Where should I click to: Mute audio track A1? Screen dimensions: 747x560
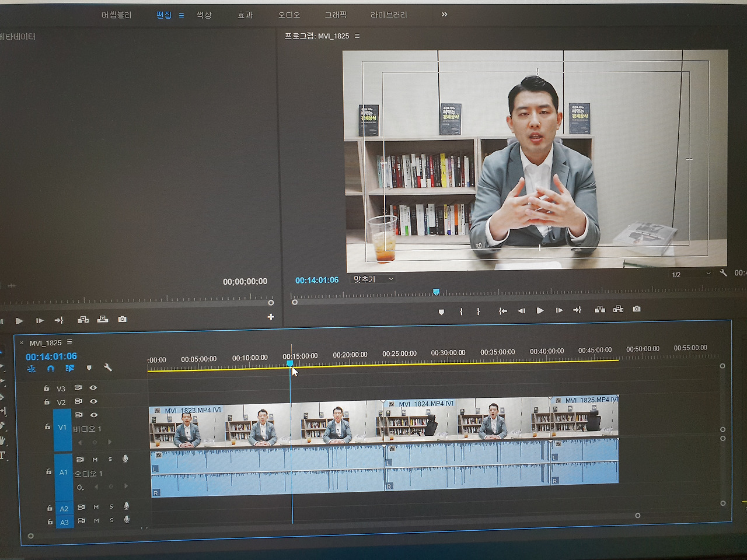click(x=95, y=460)
